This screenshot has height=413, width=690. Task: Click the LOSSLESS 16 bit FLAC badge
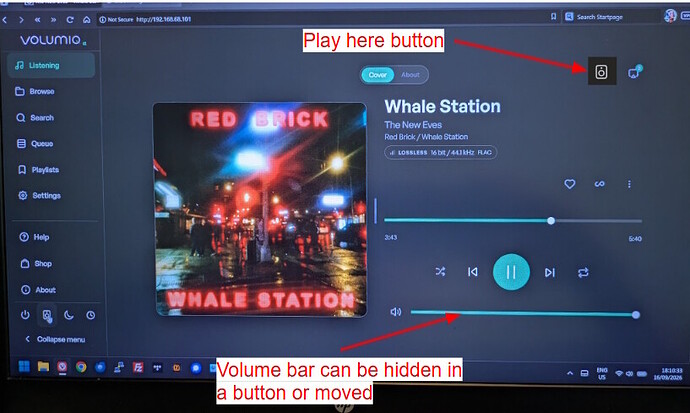(440, 153)
